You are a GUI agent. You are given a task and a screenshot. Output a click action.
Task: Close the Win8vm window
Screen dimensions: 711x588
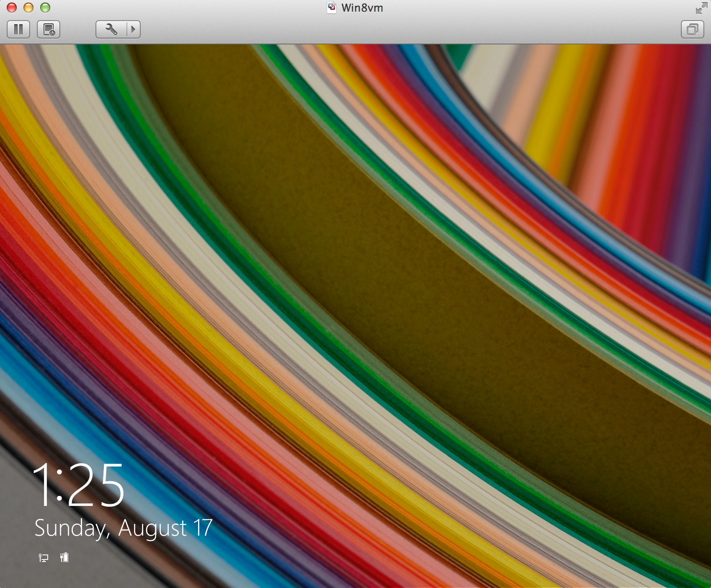coord(12,8)
